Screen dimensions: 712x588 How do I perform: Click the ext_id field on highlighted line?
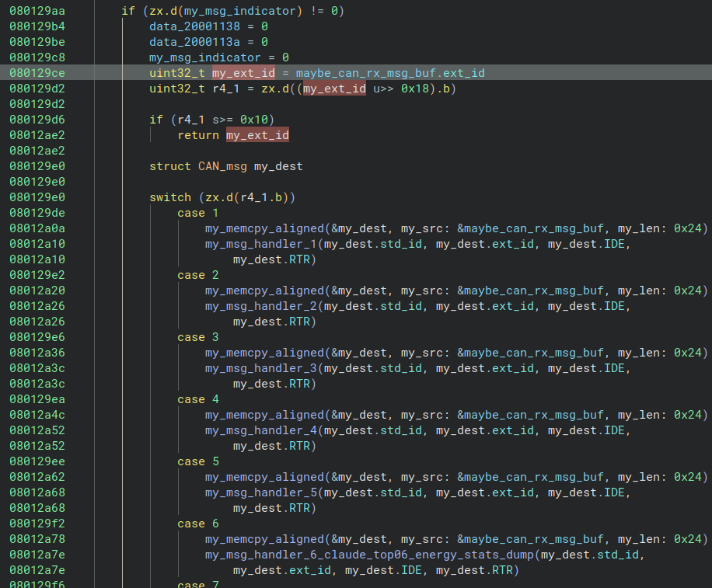click(463, 73)
